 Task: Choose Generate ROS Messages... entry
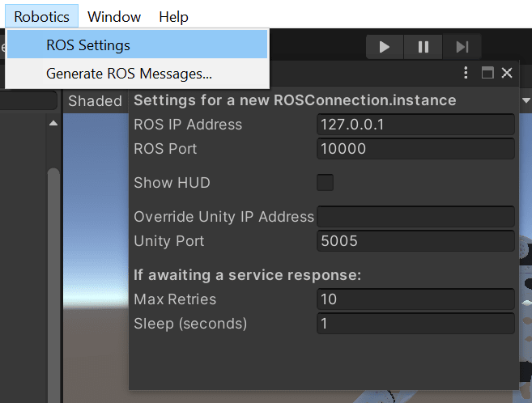pos(138,74)
